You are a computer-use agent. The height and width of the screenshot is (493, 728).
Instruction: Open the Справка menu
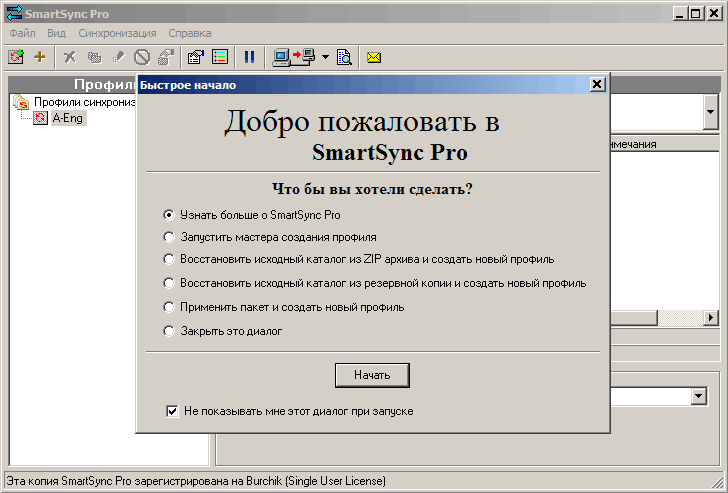tap(189, 33)
